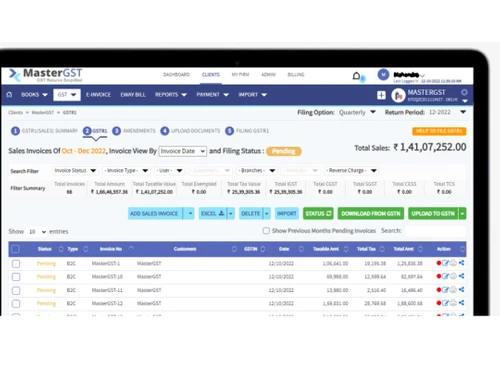Print invoice MasterGST-10
The height and width of the screenshot is (375, 500).
point(453,276)
